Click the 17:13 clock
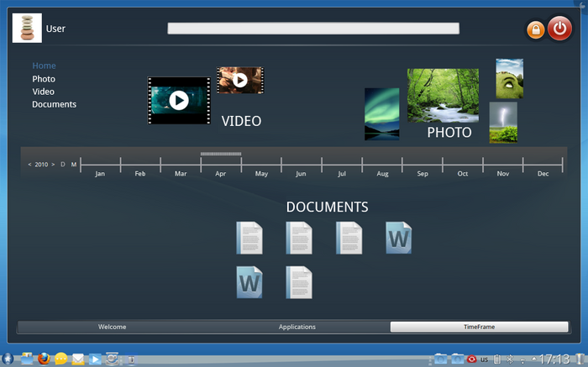 coord(554,359)
